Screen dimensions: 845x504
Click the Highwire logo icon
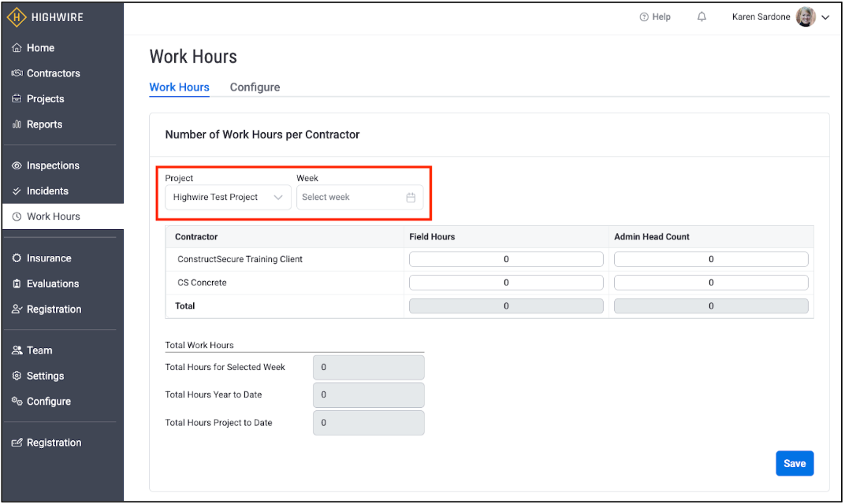point(17,17)
